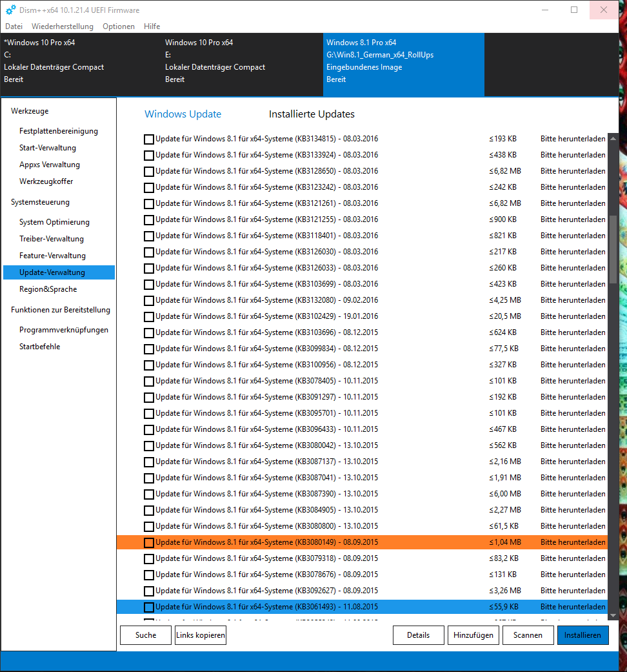The width and height of the screenshot is (627, 672).
Task: Switch to the Windows Update tab
Action: (183, 114)
